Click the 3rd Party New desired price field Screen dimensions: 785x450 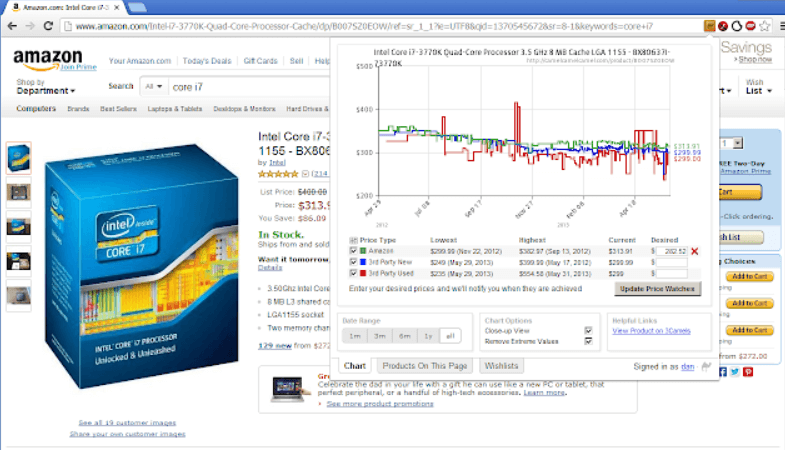672,262
